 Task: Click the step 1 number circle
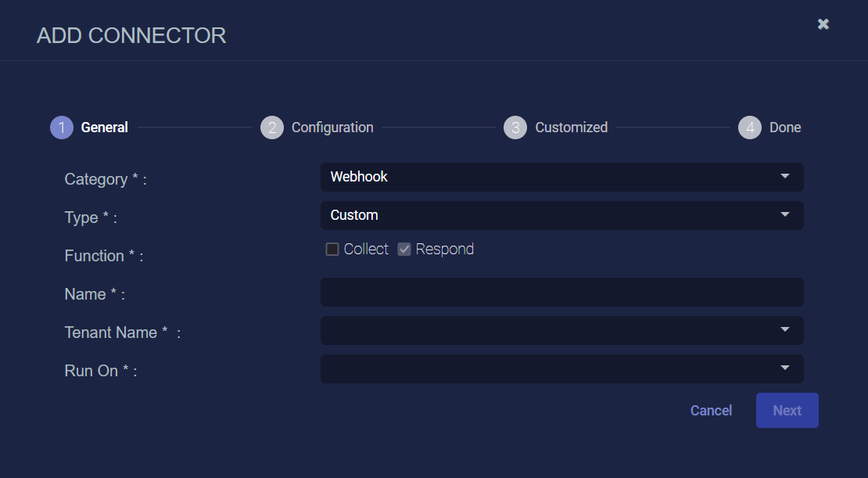(62, 128)
